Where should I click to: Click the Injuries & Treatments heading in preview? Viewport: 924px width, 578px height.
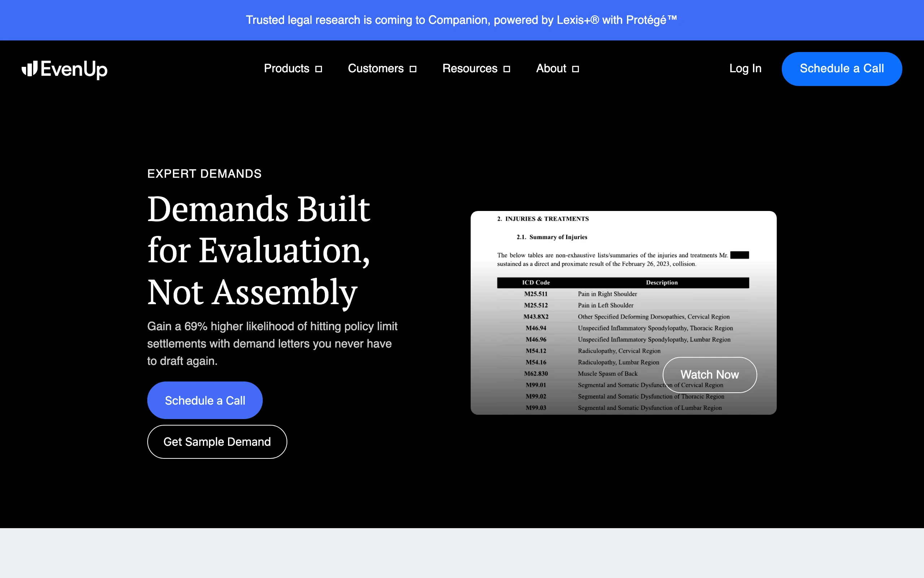pos(543,219)
